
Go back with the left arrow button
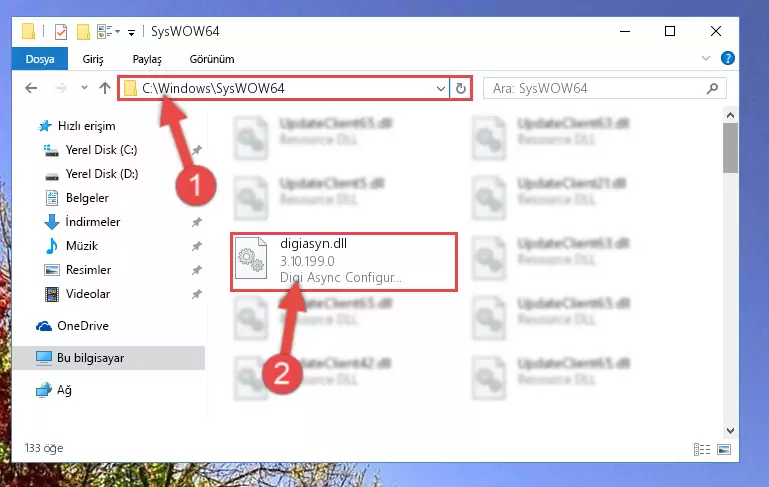[x=31, y=88]
